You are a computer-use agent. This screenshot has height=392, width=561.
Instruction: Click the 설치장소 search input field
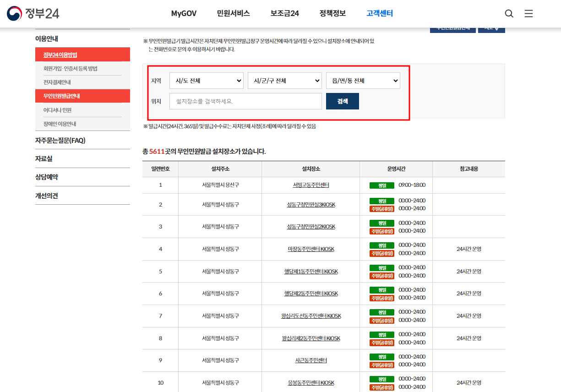coord(245,101)
